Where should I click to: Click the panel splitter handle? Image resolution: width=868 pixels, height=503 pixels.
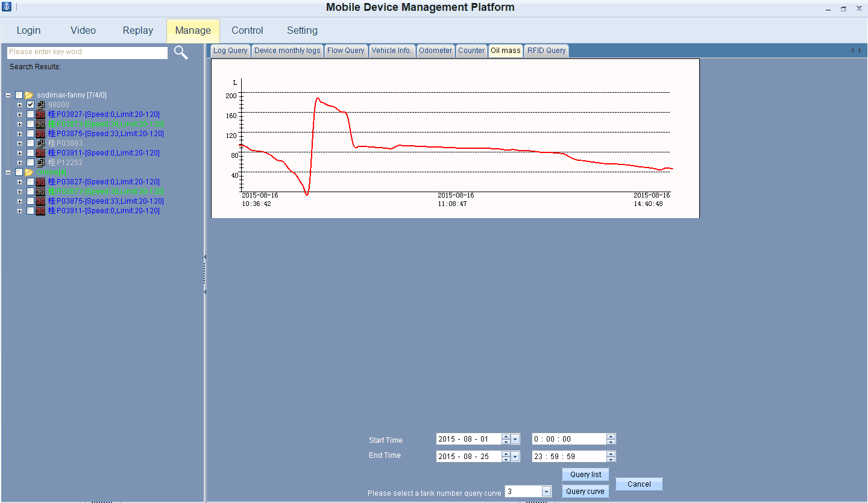[x=205, y=274]
